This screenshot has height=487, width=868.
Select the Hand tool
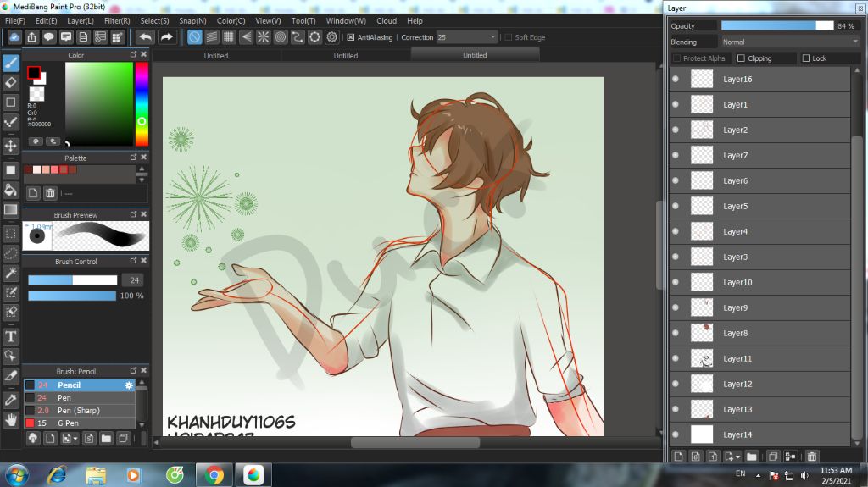point(10,420)
